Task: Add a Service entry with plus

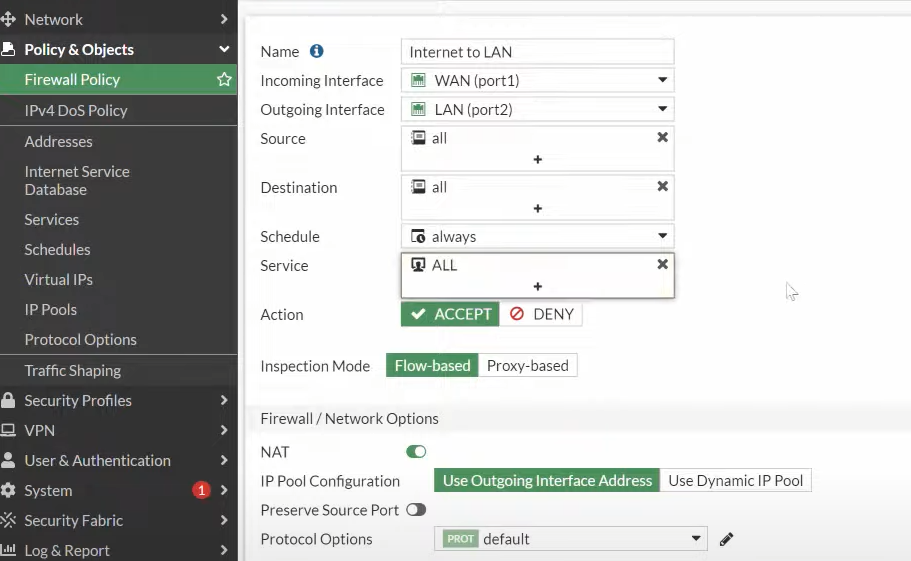Action: [537, 286]
